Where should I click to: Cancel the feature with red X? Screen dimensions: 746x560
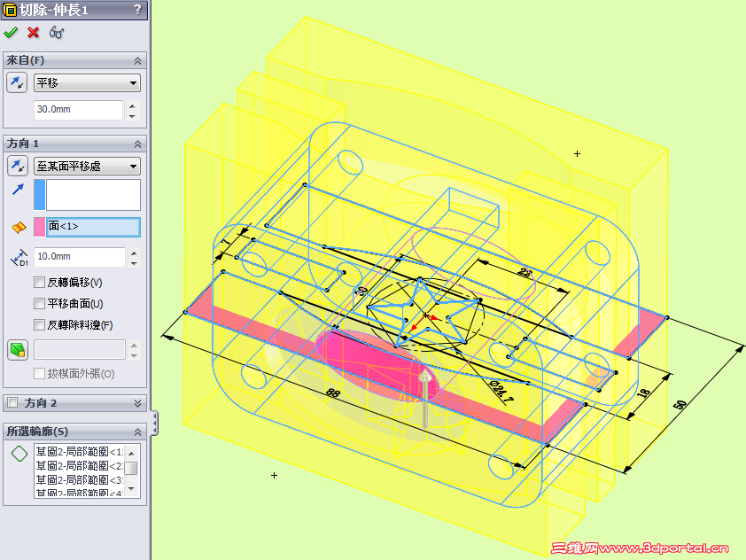tap(34, 33)
